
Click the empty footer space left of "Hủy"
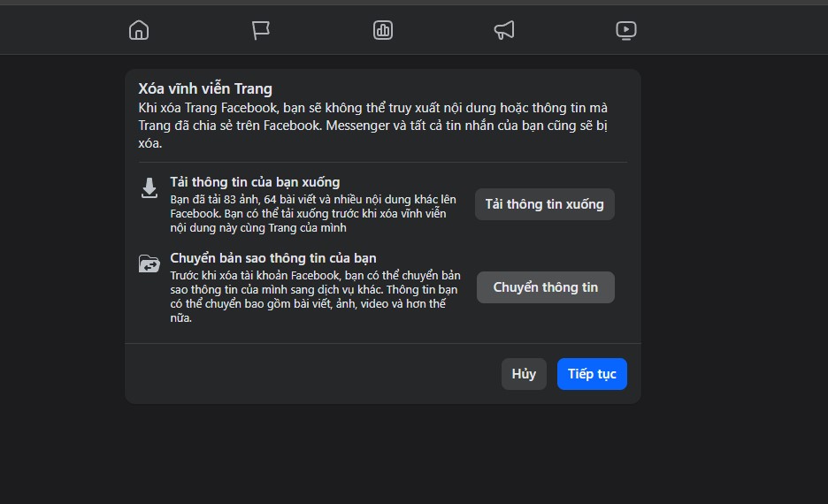click(310, 374)
